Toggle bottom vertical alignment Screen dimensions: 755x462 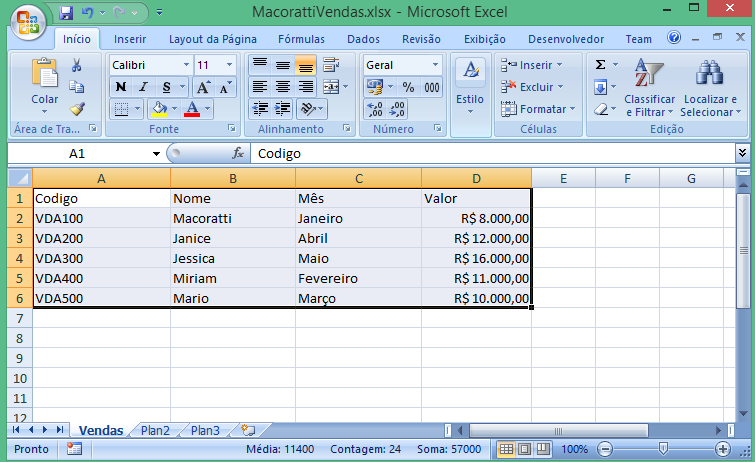pyautogui.click(x=305, y=65)
